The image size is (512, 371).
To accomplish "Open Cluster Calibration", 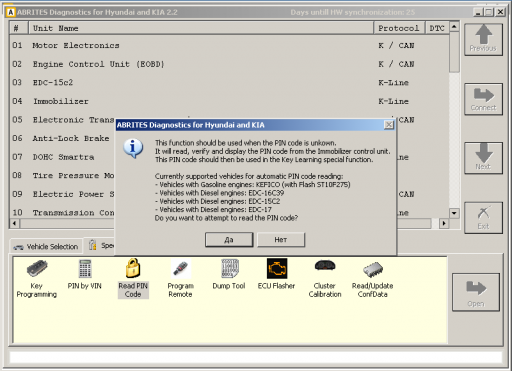I will [325, 279].
